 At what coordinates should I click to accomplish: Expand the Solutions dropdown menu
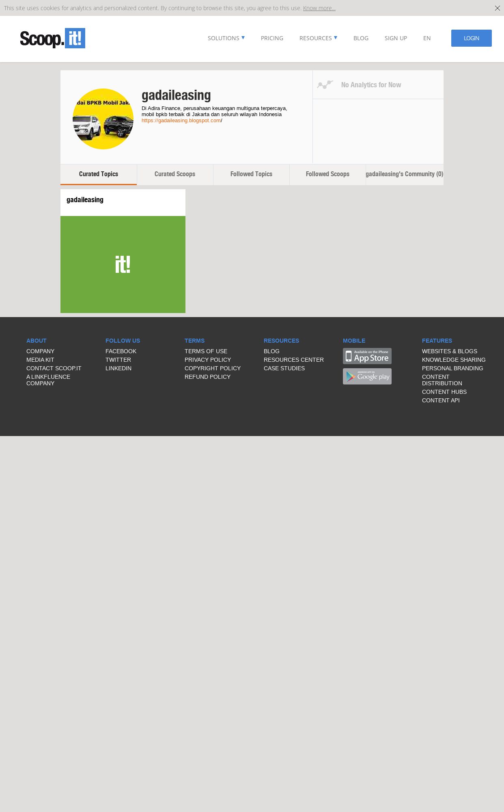tap(226, 38)
